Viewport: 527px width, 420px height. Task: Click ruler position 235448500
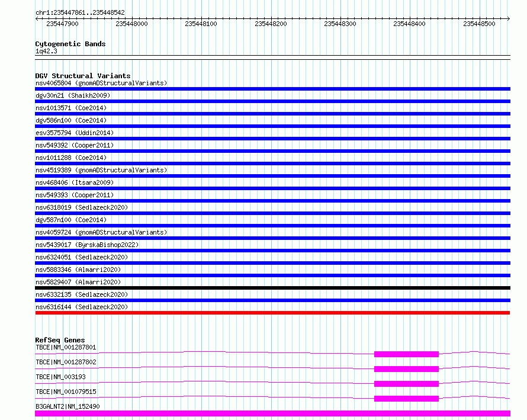pyautogui.click(x=479, y=24)
